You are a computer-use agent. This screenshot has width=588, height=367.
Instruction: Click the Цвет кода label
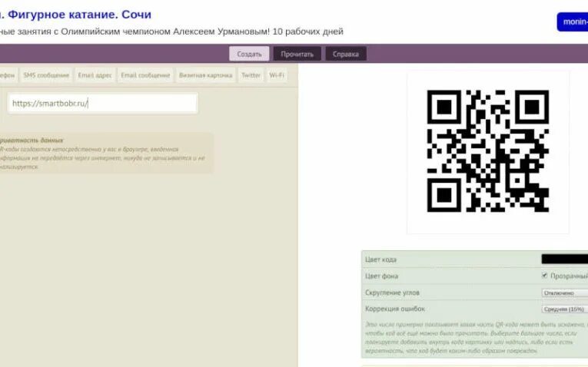coord(380,260)
